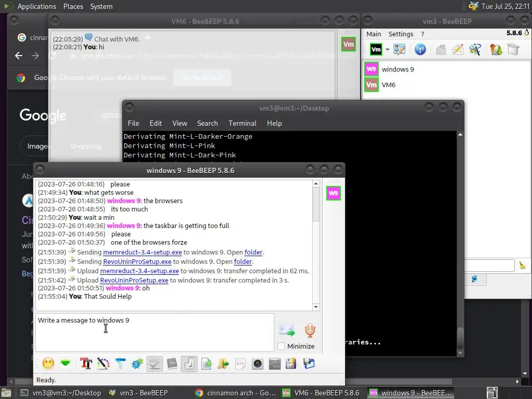This screenshot has width=532, height=399.
Task: Click the greyed-out envelope toolbar icon
Action: coord(441,49)
